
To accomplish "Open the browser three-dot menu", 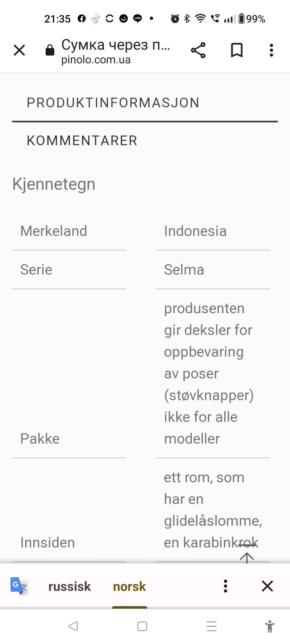I will tap(271, 50).
